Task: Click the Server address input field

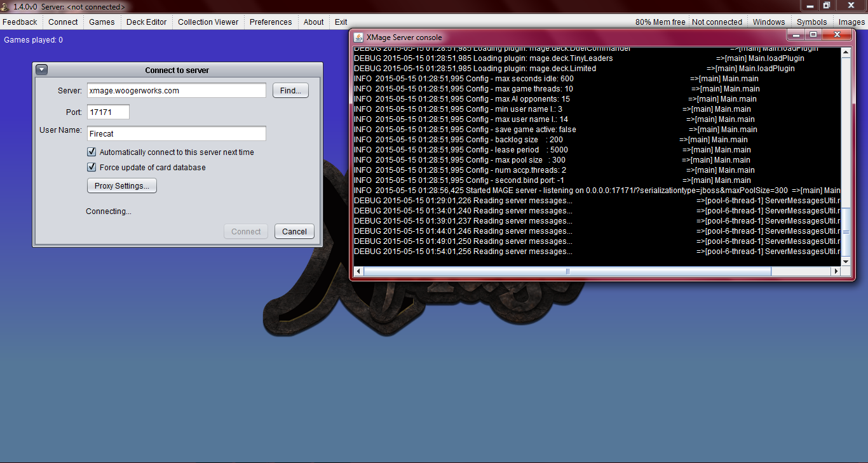Action: [x=176, y=90]
